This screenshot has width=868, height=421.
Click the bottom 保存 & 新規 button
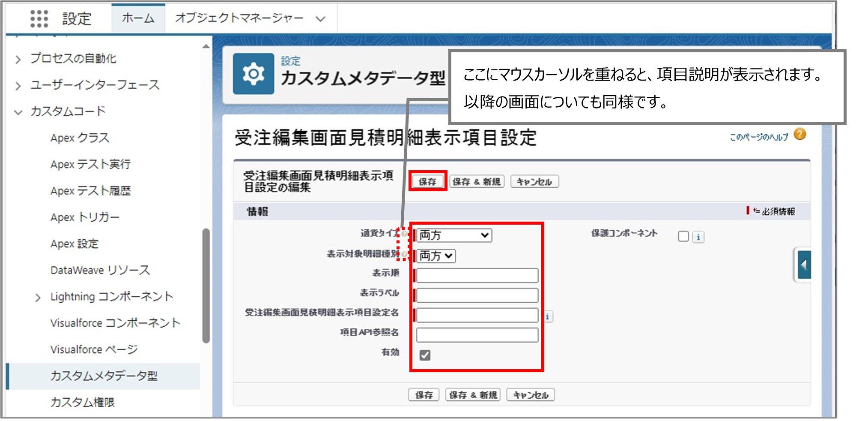pyautogui.click(x=473, y=395)
